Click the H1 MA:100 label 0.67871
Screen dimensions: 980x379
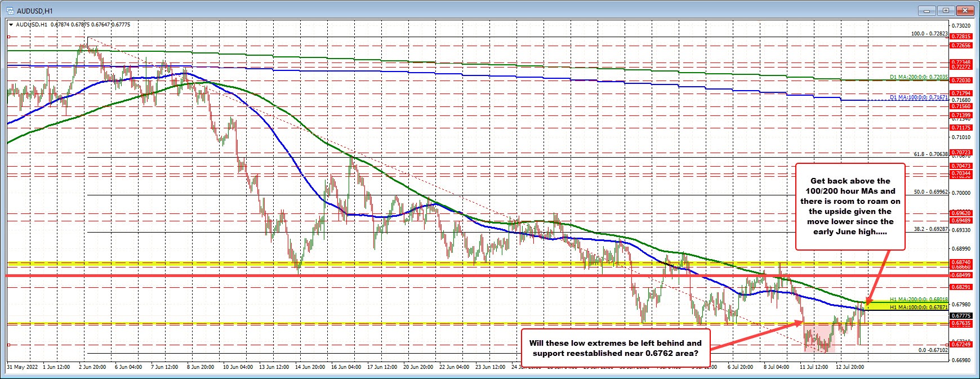[919, 307]
